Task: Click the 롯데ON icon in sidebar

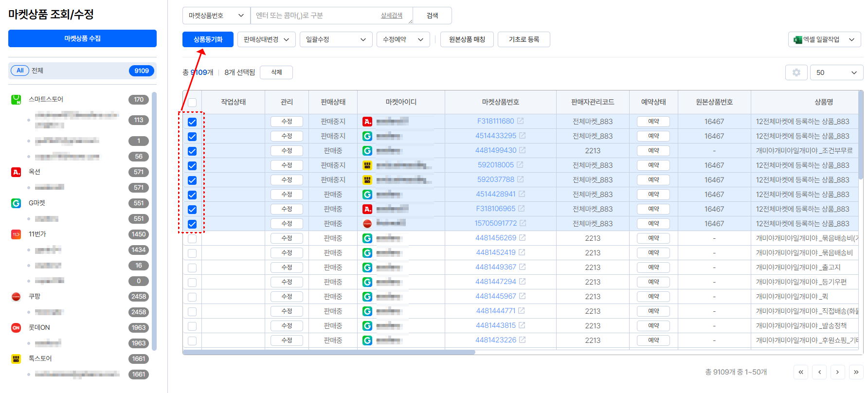Action: pyautogui.click(x=16, y=328)
